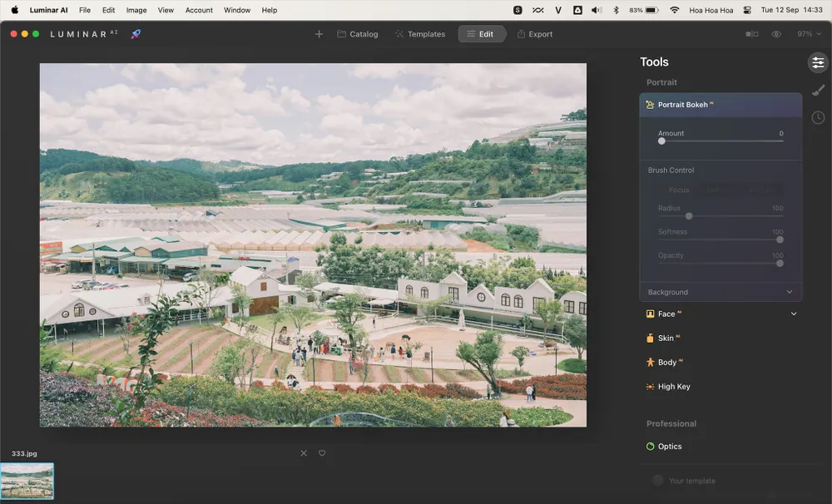
Task: Select the 333.jpg filmstrip thumbnail
Action: tap(27, 481)
